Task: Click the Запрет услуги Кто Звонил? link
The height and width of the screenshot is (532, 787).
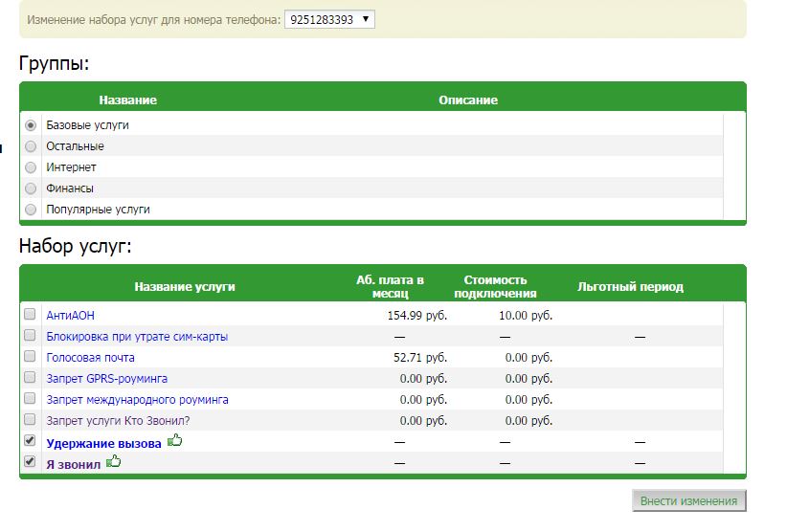Action: [x=118, y=421]
